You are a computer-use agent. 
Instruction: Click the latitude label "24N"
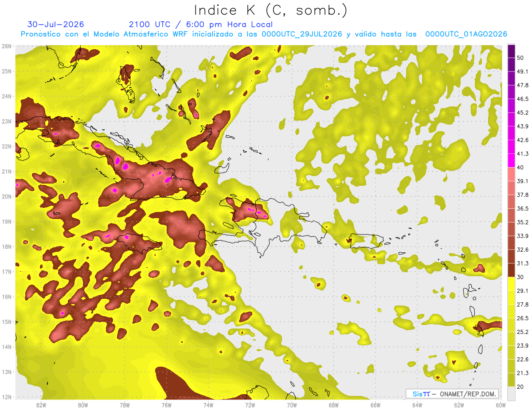tap(6, 96)
